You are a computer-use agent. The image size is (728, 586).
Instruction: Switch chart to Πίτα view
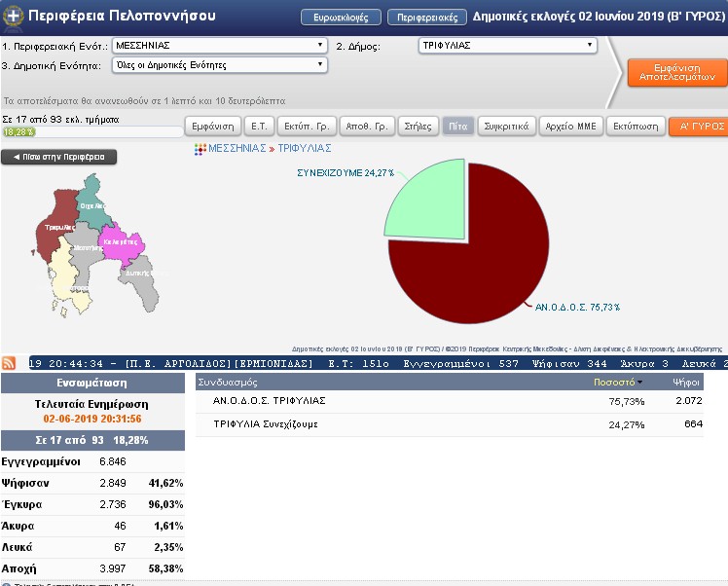[x=457, y=127]
